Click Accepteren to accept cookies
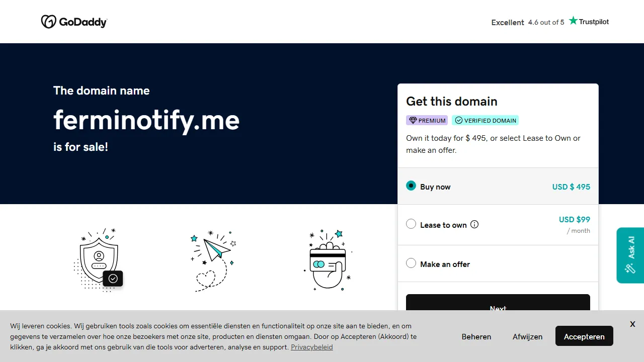The height and width of the screenshot is (362, 644). 584,336
